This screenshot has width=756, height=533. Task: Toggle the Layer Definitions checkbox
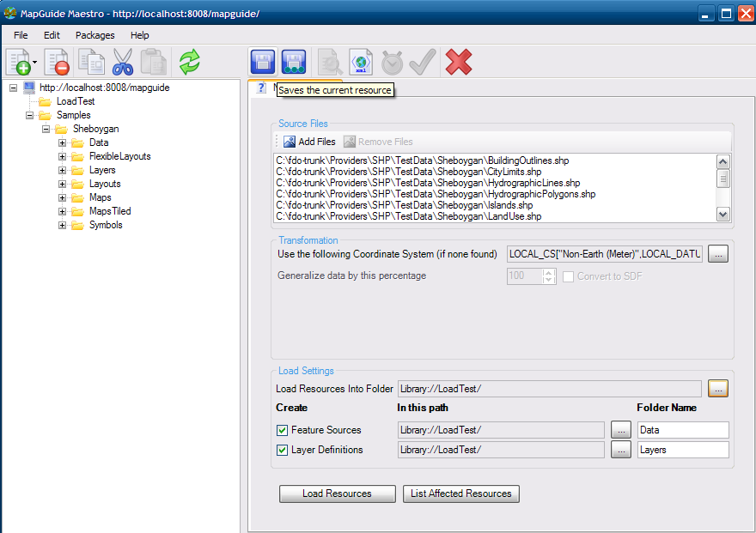tap(282, 451)
